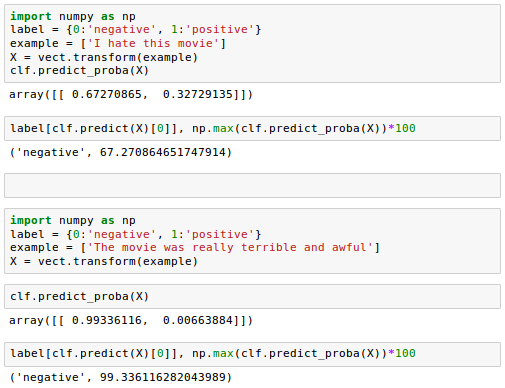This screenshot has width=505, height=388.
Task: Click output array with 0.99336116 value
Action: pos(131,320)
